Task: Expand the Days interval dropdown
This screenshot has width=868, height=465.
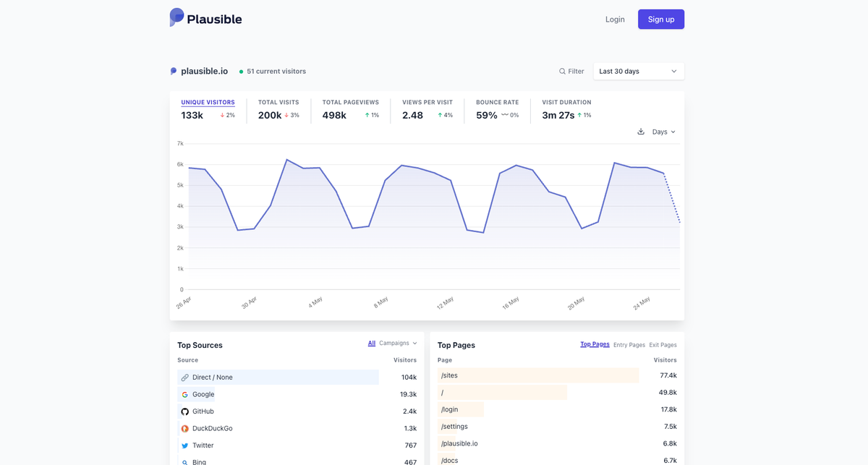Action: [x=663, y=132]
